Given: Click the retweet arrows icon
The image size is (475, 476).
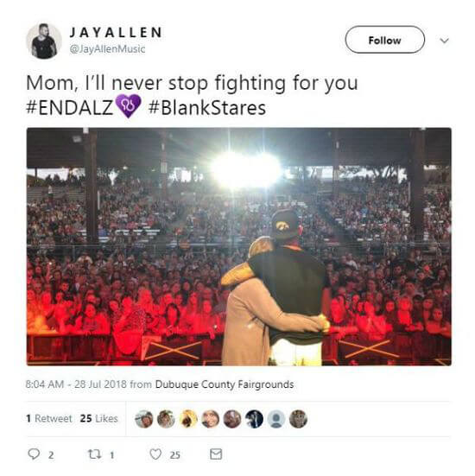Looking at the screenshot, I should (x=93, y=454).
